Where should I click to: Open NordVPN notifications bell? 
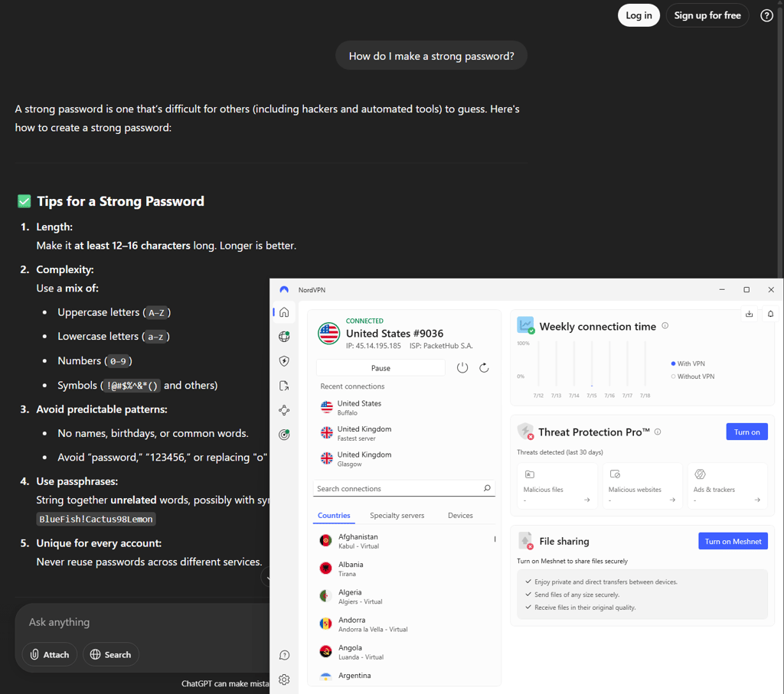(x=770, y=314)
